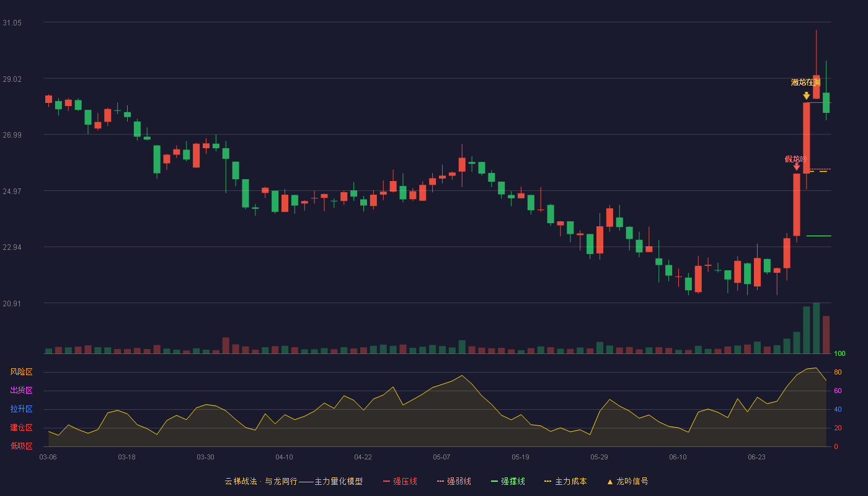Click the 假龙吟 signal label
The image size is (868, 496).
pyautogui.click(x=797, y=159)
